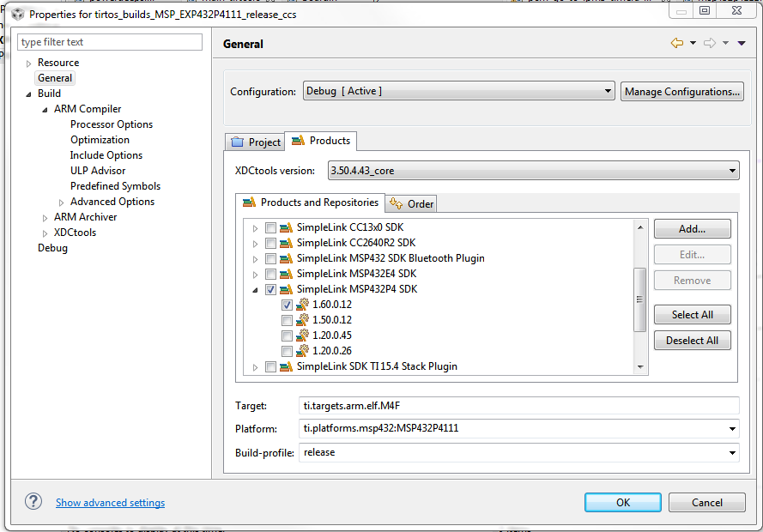Image resolution: width=763 pixels, height=532 pixels.
Task: Open ULP Advisor page
Action: (98, 171)
